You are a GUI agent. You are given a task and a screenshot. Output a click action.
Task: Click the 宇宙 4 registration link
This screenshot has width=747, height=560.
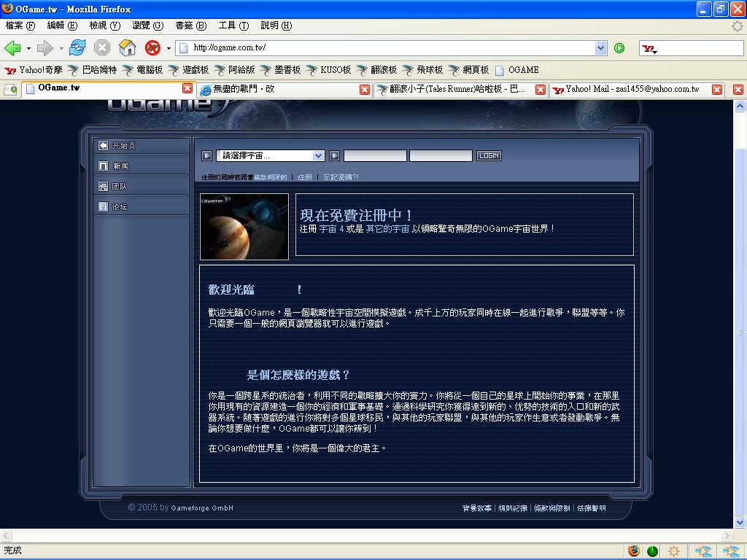(332, 228)
